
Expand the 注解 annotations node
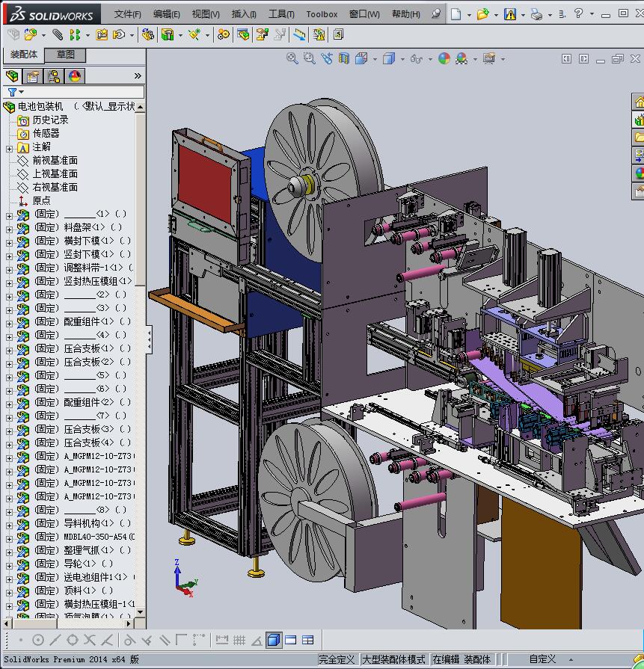(9, 147)
